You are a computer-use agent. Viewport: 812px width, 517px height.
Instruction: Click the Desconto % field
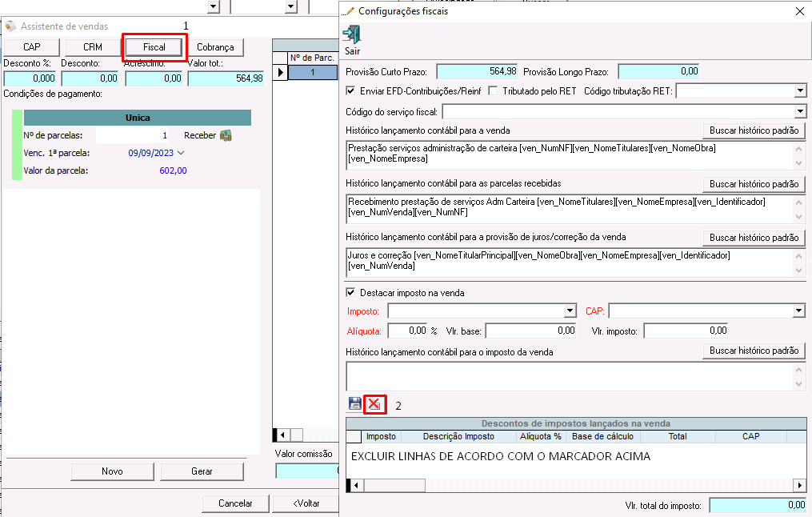(x=30, y=78)
